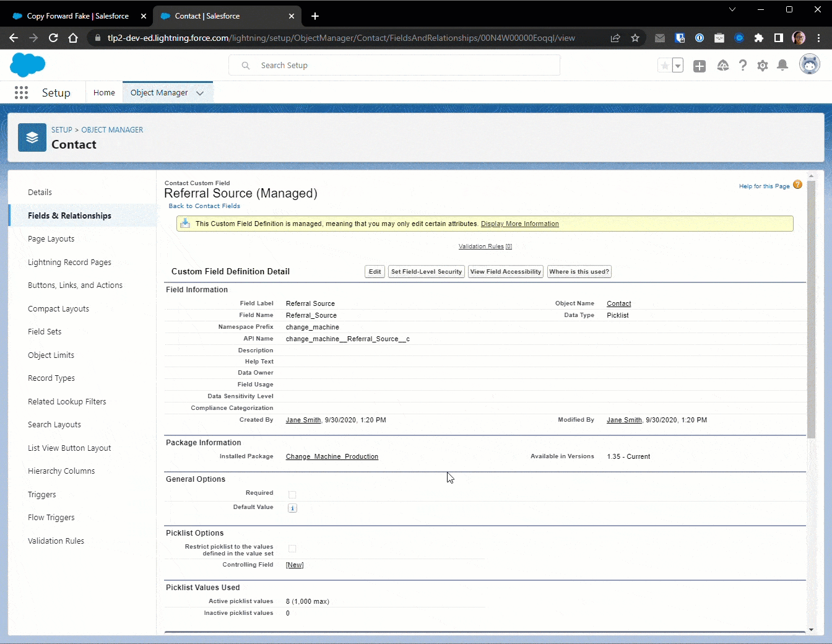Expand the Object Manager tab chevron
The image size is (832, 644).
click(x=200, y=93)
